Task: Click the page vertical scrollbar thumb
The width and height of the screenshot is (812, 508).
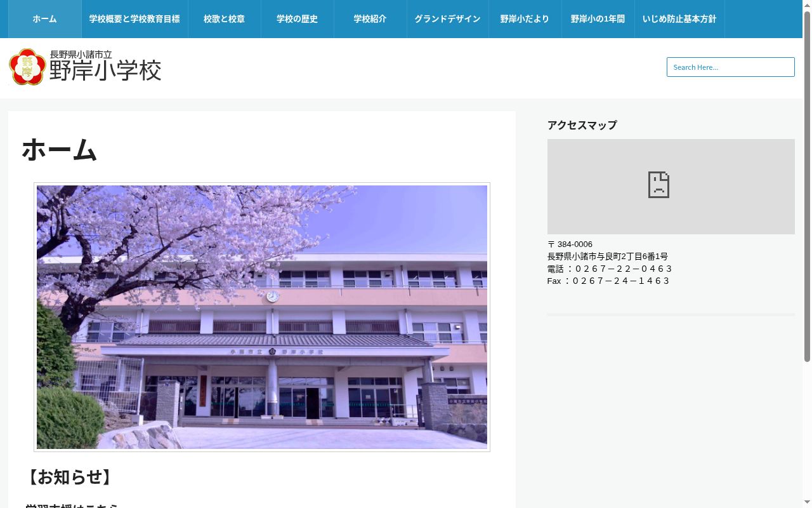Action: point(808,186)
